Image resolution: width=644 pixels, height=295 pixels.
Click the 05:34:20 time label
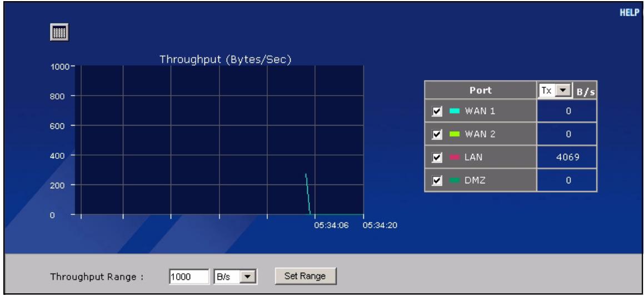click(380, 225)
